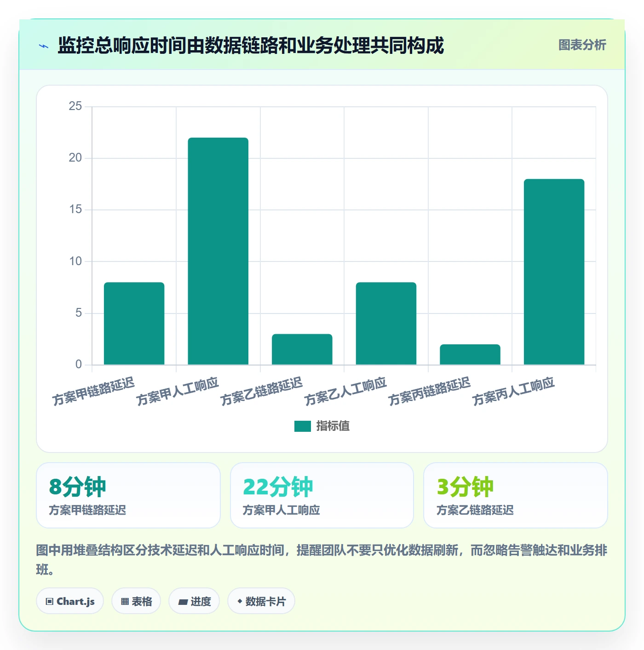Click the 方案甲人工响应 bar in the chart
This screenshot has width=644, height=650.
[x=218, y=251]
